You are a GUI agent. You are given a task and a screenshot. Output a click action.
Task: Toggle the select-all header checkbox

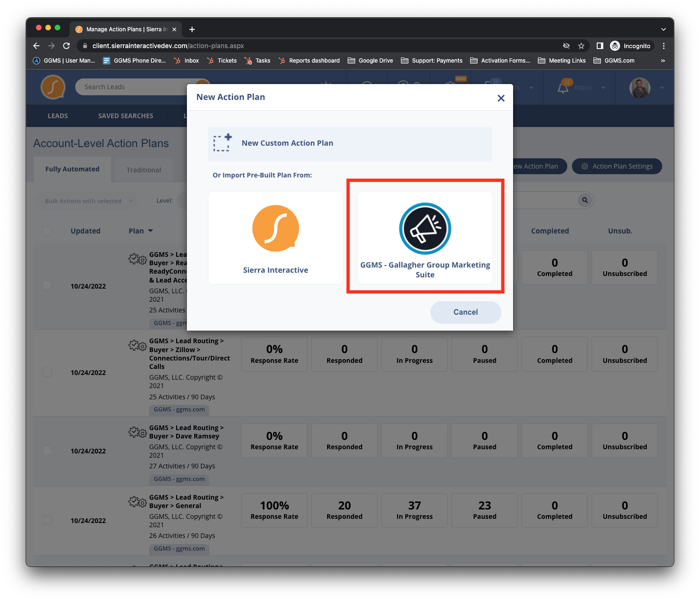pos(47,231)
